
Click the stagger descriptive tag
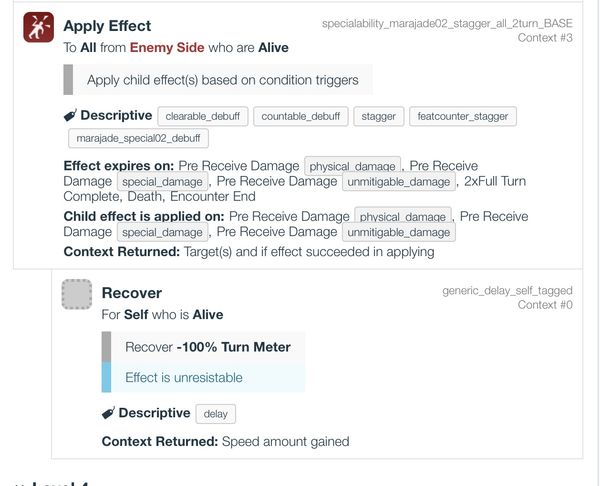(379, 117)
